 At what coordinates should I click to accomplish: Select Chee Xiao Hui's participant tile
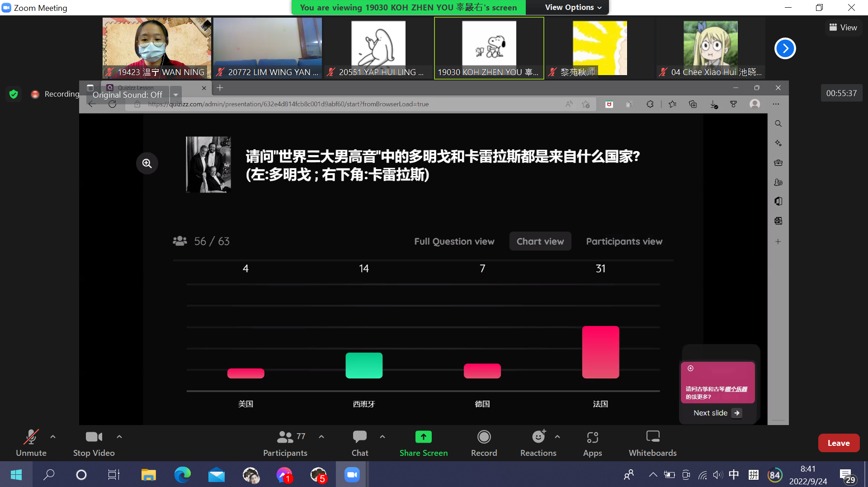[x=711, y=48]
